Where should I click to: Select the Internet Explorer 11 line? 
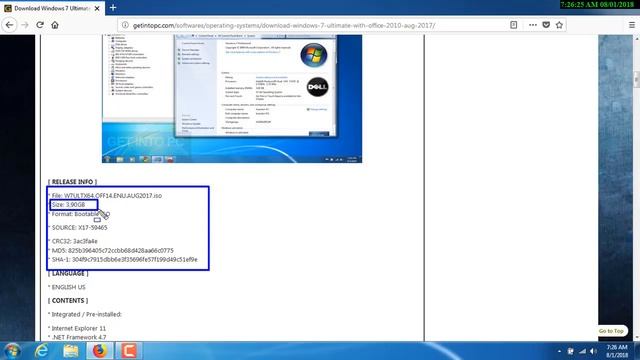coord(78,328)
